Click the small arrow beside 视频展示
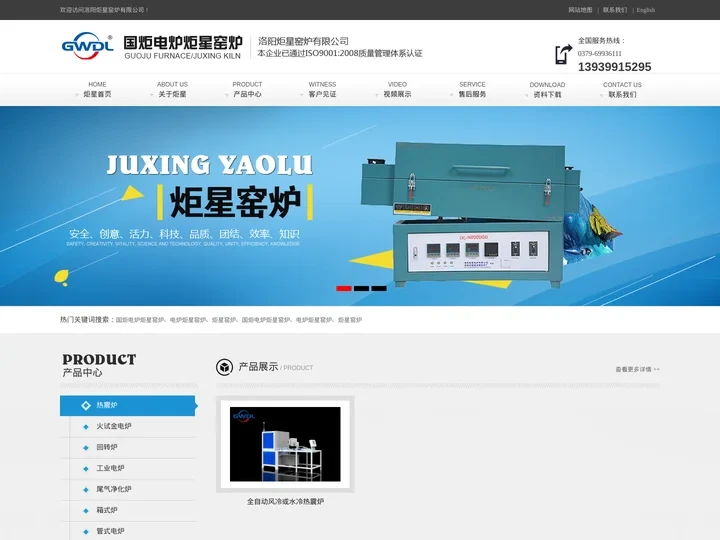The image size is (720, 540). point(377,95)
